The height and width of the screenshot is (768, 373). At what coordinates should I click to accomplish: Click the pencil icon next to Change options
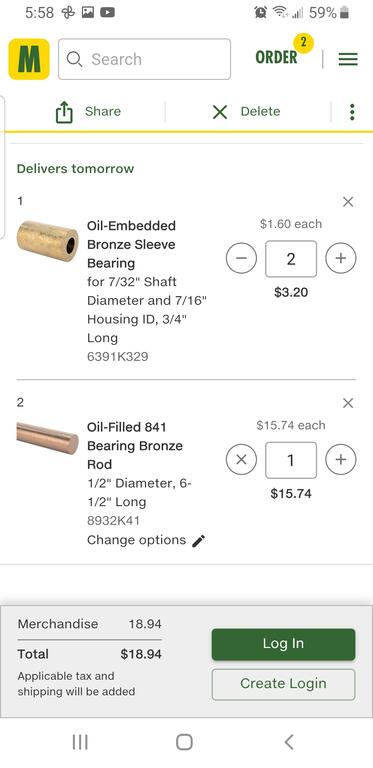click(198, 541)
